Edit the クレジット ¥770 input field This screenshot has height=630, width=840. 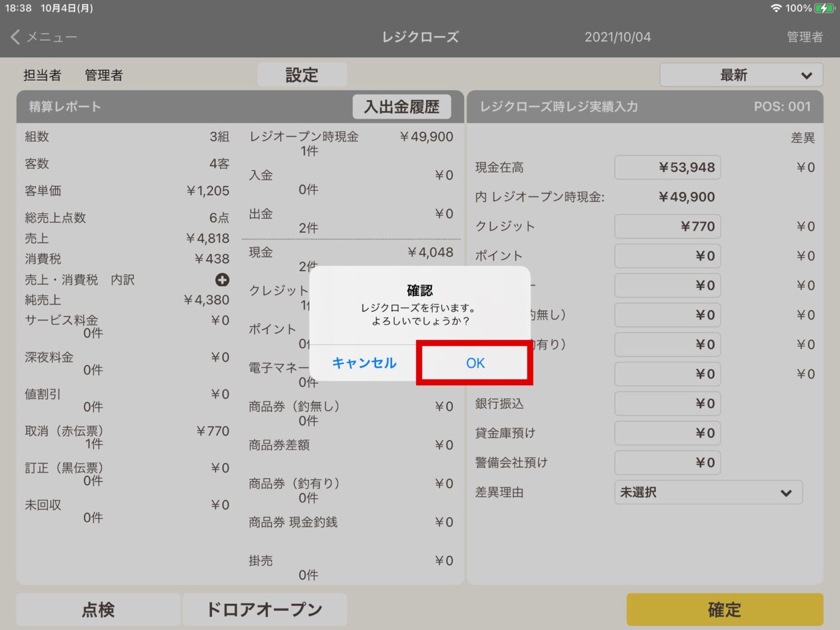point(668,226)
